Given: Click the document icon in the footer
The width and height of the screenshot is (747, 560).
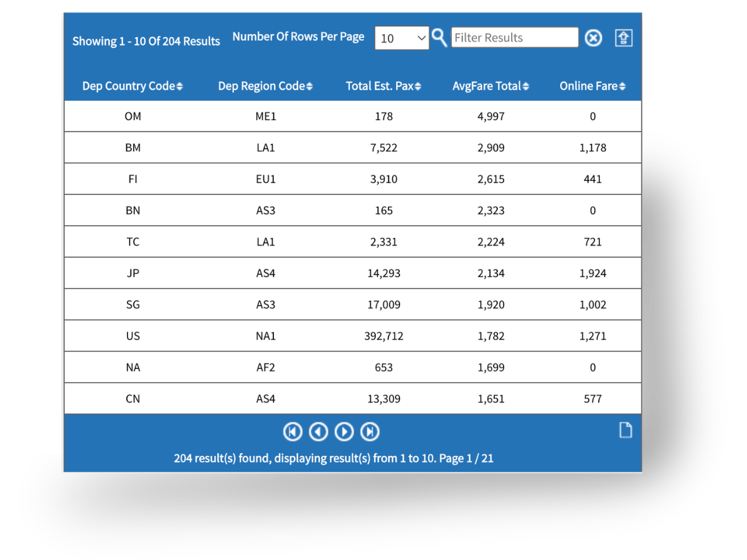Looking at the screenshot, I should (625, 430).
